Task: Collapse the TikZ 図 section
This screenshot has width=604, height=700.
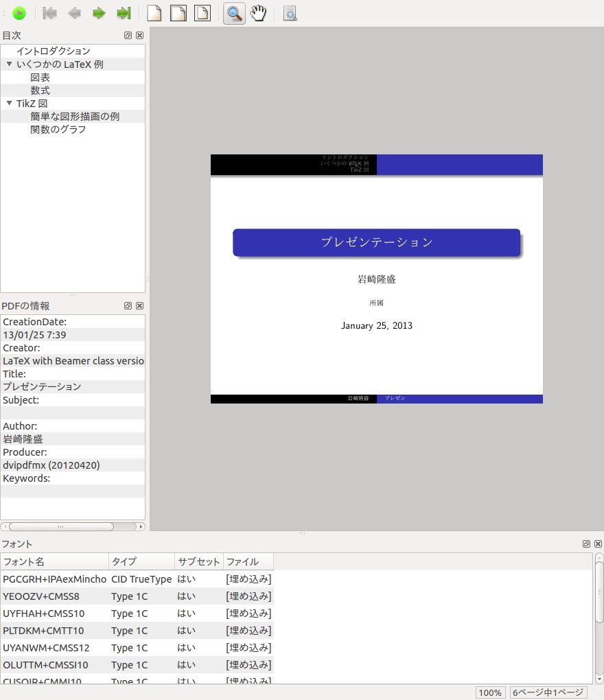Action: click(x=9, y=103)
